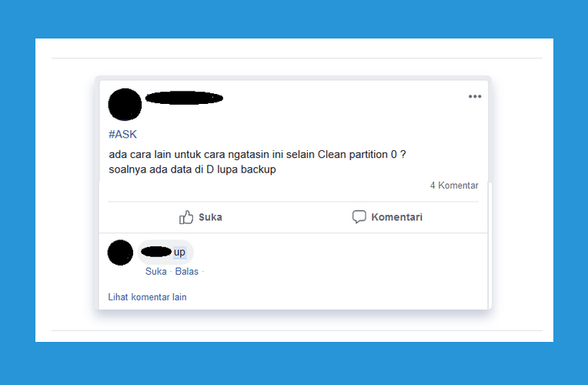Click the comment bubble containing 'up'
Image resolution: width=588 pixels, height=385 pixels.
pyautogui.click(x=165, y=252)
